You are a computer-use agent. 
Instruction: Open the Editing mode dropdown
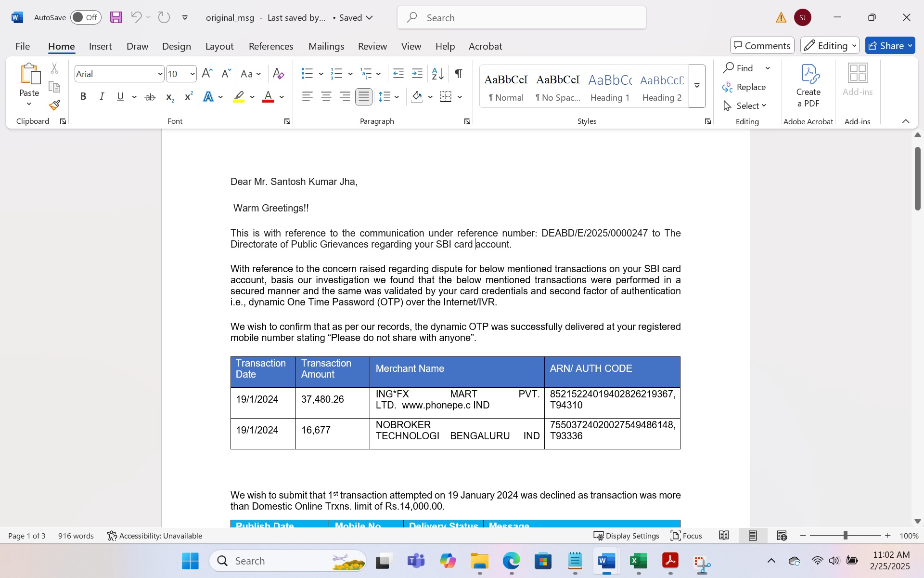pos(830,46)
